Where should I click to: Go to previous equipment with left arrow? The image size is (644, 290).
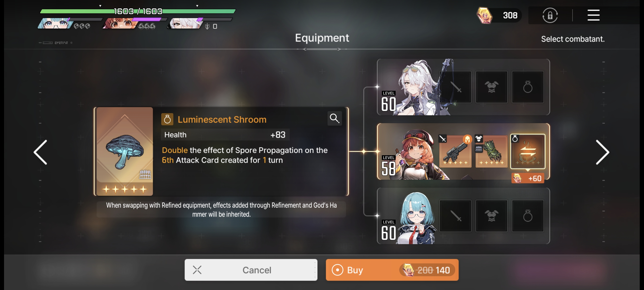(x=41, y=152)
